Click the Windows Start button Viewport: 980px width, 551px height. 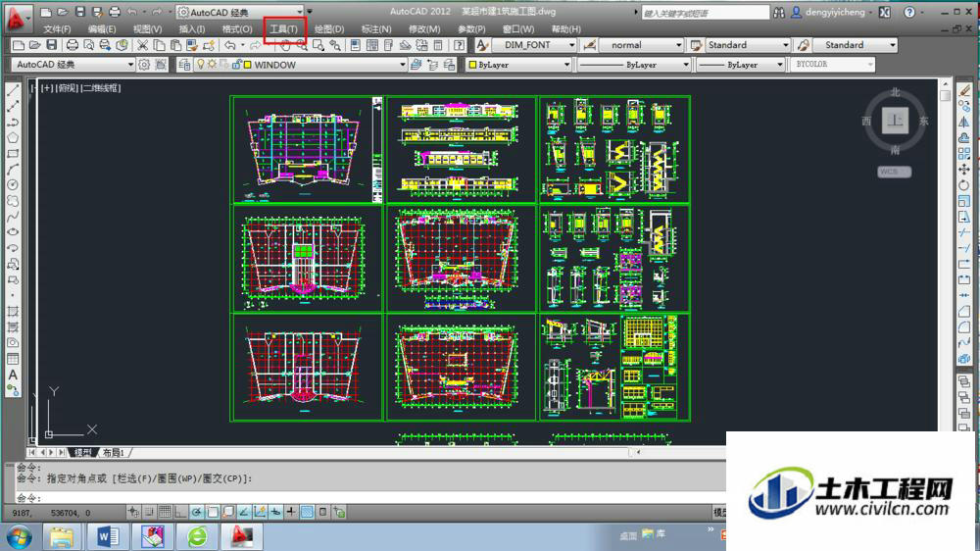coord(19,537)
